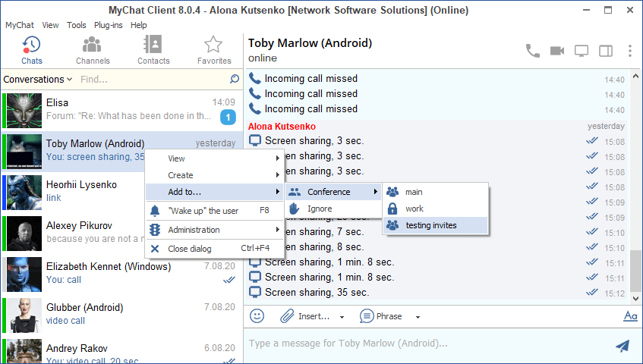Open the Insert attachment dropdown

(313, 316)
